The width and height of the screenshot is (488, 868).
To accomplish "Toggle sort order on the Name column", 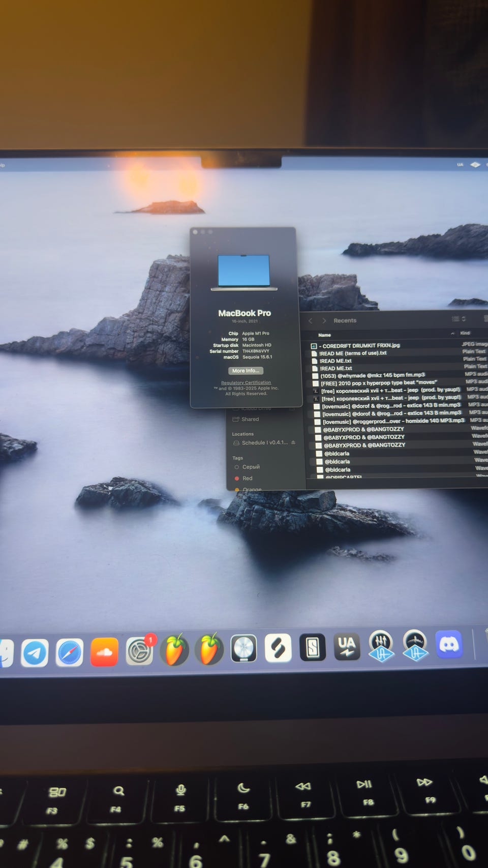I will tap(452, 334).
